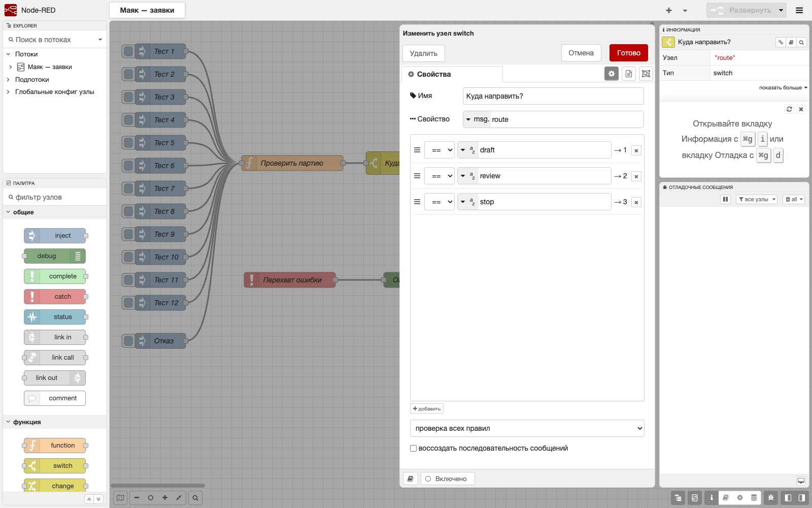Screen dimensions: 812x508
Task: Open main hamburger menu
Action: (x=799, y=10)
